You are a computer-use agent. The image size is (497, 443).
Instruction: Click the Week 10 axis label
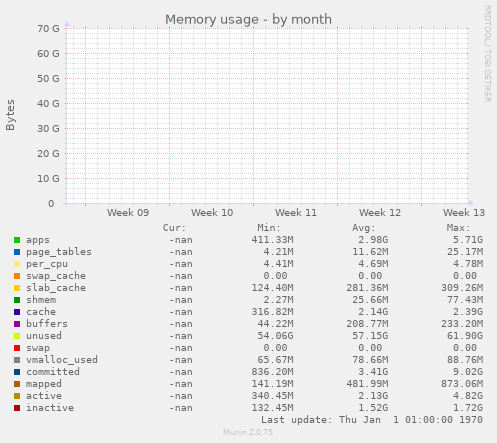tap(212, 213)
